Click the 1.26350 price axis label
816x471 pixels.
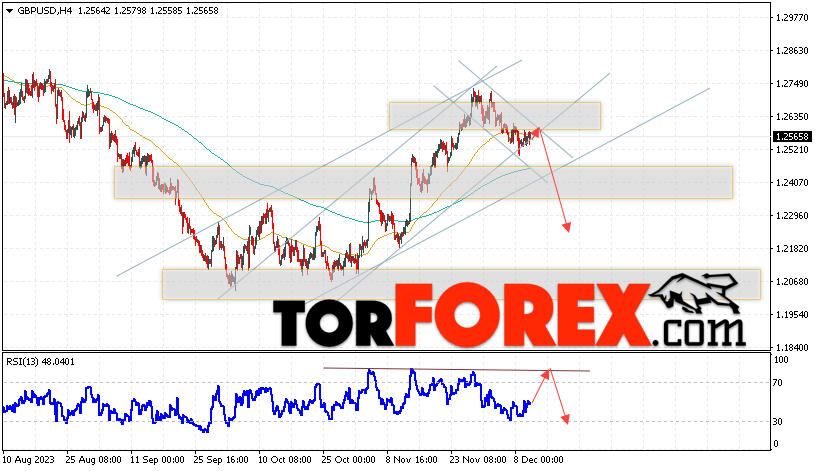(x=792, y=117)
